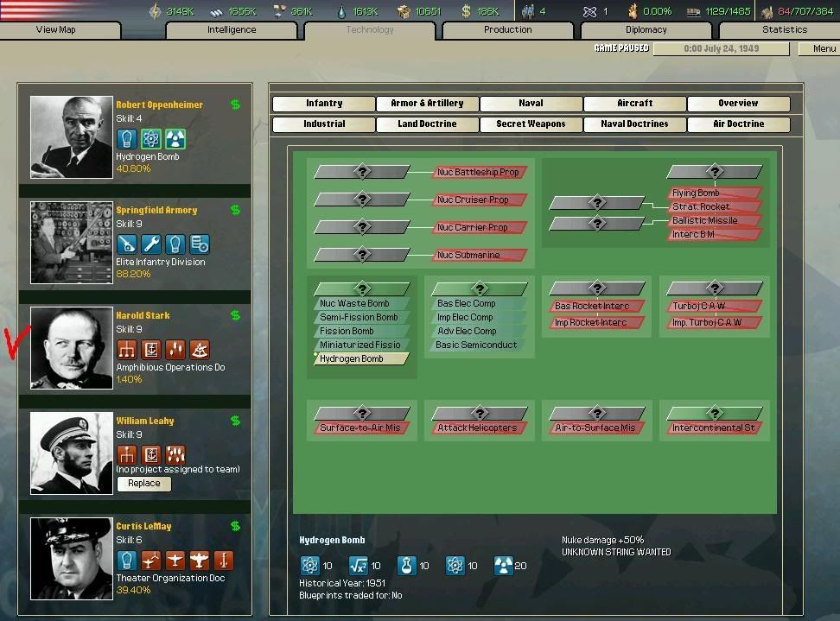Switch to the Production screen
Image resolution: width=840 pixels, height=621 pixels.
[x=506, y=29]
